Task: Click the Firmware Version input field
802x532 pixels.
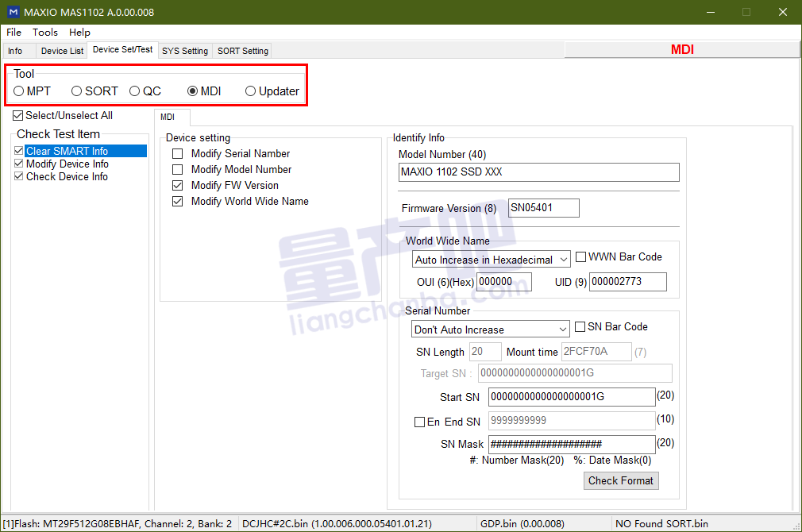Action: pos(543,208)
